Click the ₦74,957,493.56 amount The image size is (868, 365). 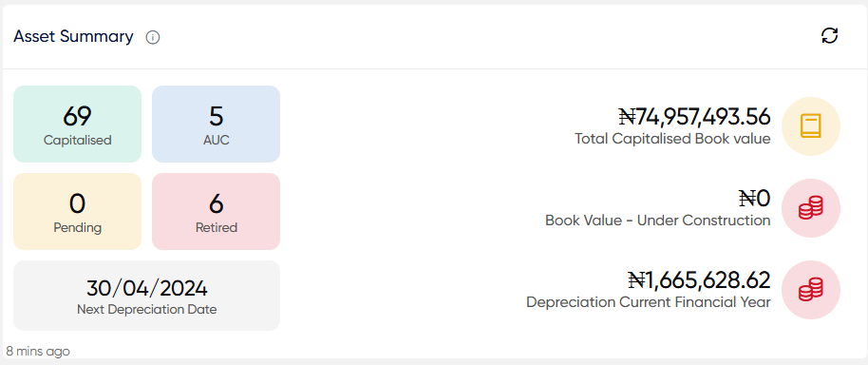[694, 117]
